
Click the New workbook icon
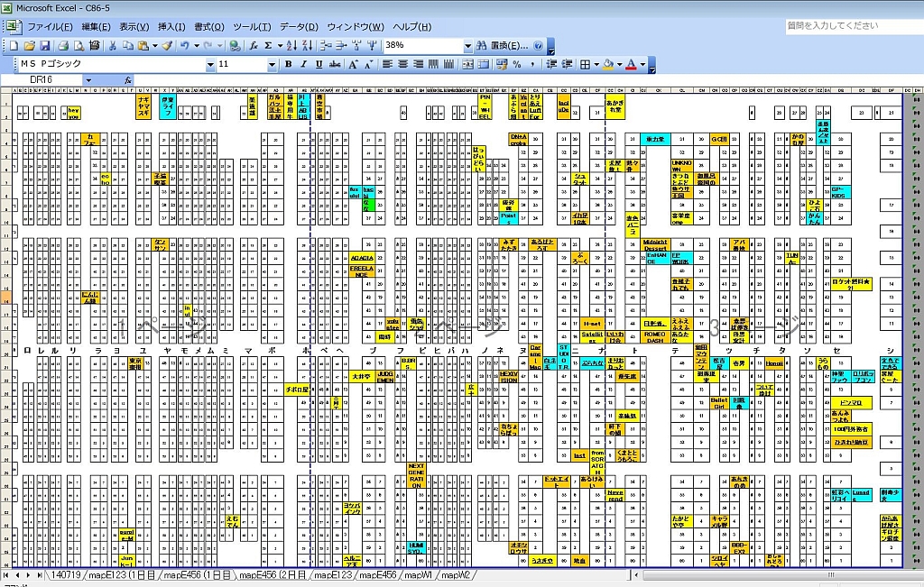coord(14,45)
